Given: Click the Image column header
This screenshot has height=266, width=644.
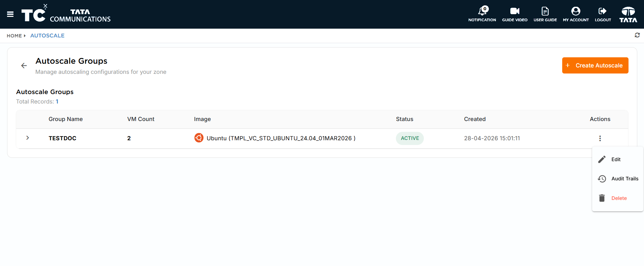Looking at the screenshot, I should coord(202,119).
